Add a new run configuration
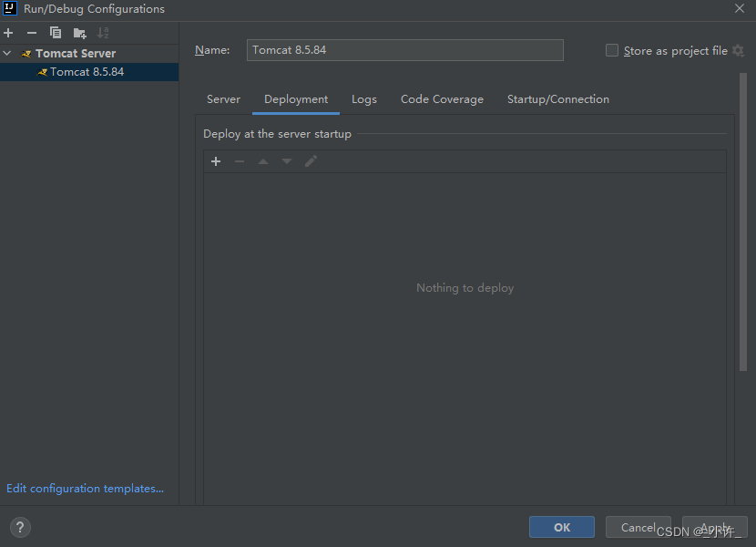756x547 pixels. tap(8, 33)
